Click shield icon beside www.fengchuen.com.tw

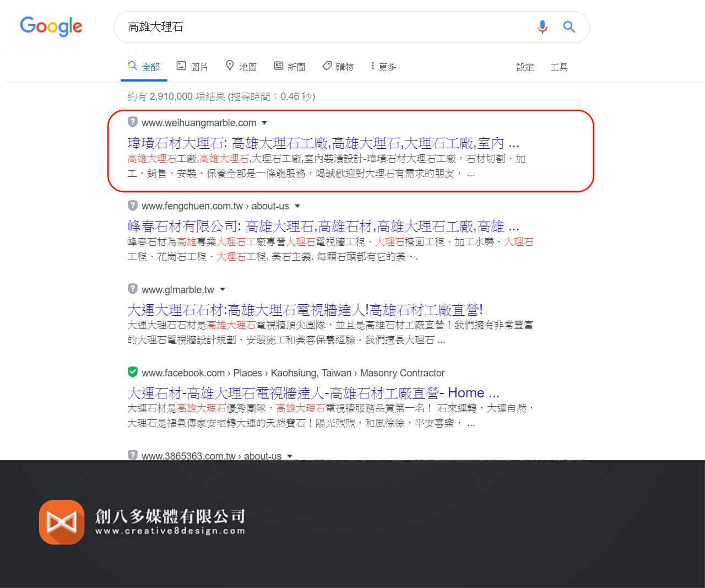132,205
